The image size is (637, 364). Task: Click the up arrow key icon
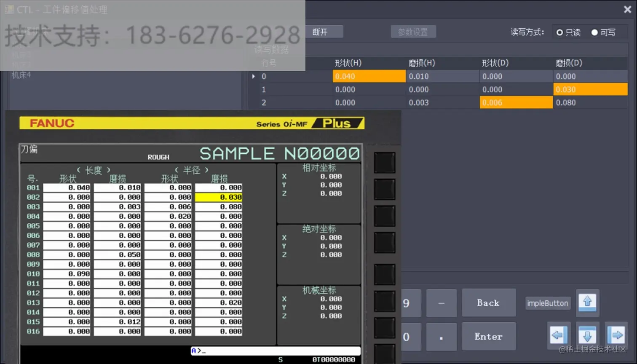coord(587,302)
